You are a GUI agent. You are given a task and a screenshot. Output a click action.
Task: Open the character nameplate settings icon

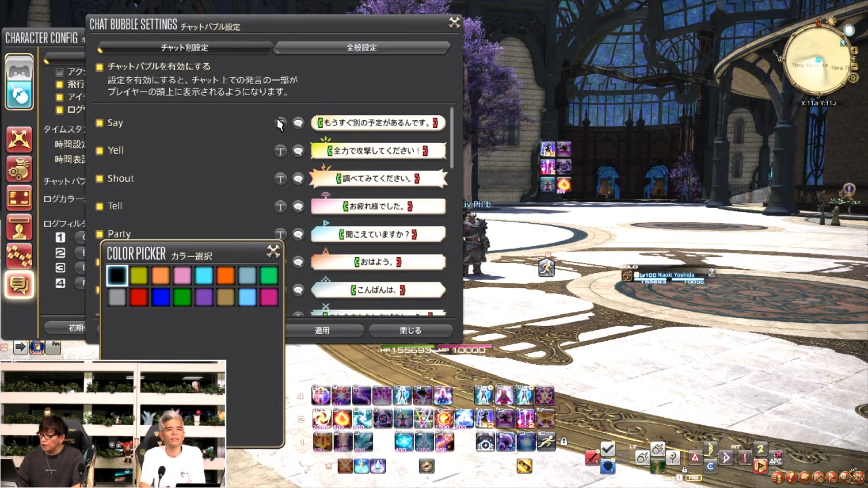19,227
